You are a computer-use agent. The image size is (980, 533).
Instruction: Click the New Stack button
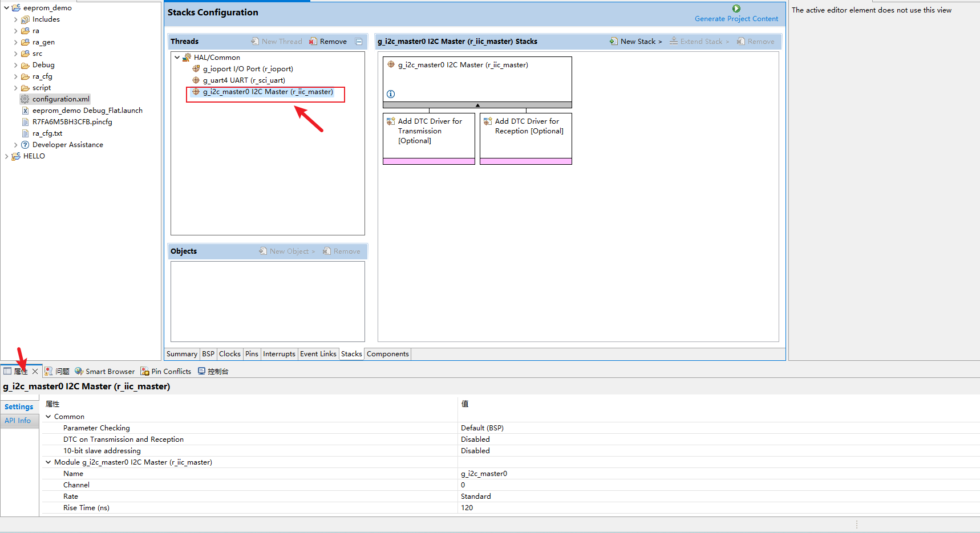tap(636, 42)
